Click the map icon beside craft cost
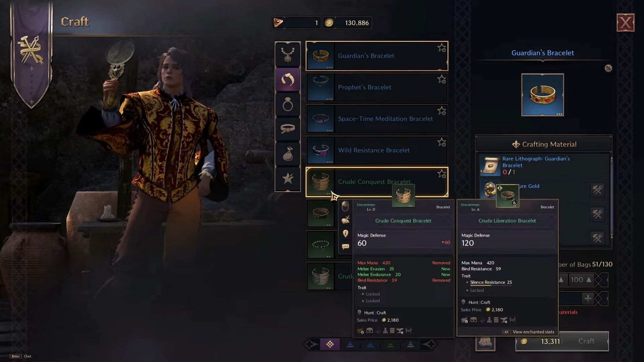The image size is (644, 362). tap(485, 342)
